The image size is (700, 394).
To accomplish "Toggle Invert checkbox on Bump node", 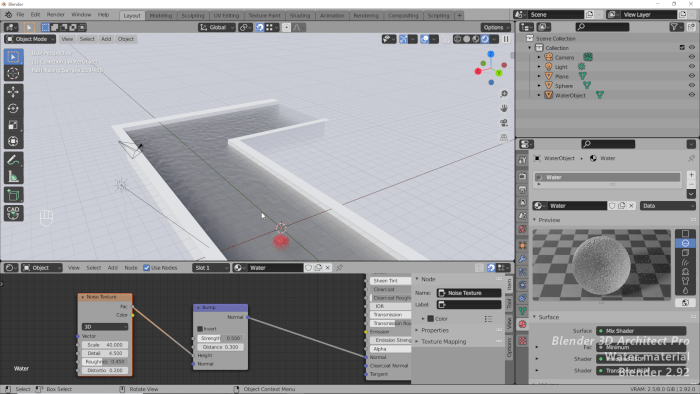I will point(200,329).
